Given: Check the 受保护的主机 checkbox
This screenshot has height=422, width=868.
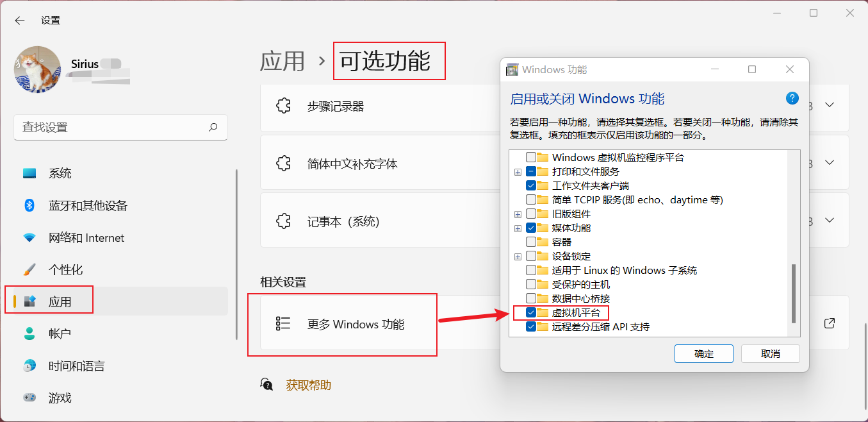Looking at the screenshot, I should pyautogui.click(x=531, y=284).
